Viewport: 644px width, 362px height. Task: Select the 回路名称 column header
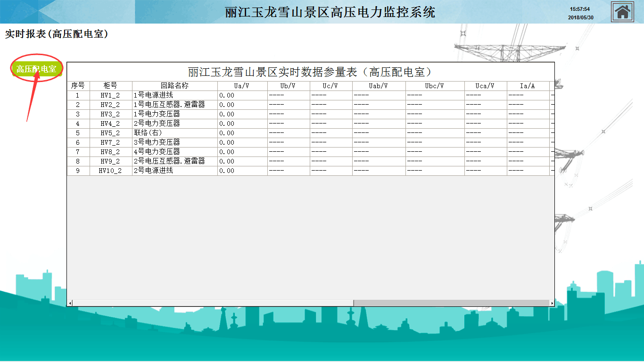click(x=174, y=86)
